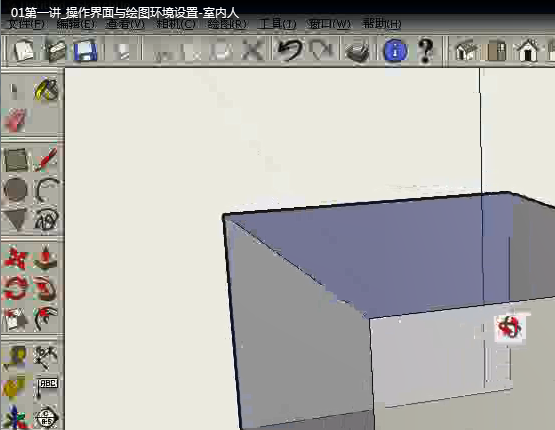
Task: Create a new file with New icon
Action: pos(23,50)
